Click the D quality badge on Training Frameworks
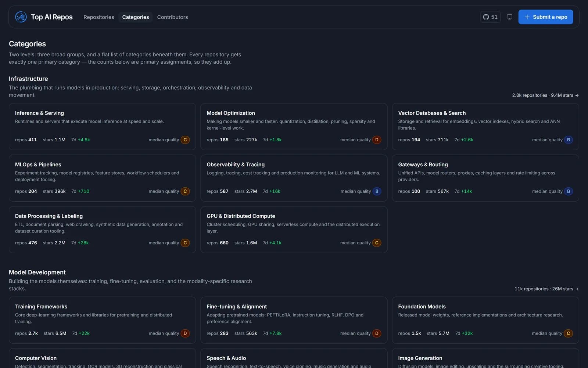The width and height of the screenshot is (588, 368). point(185,333)
